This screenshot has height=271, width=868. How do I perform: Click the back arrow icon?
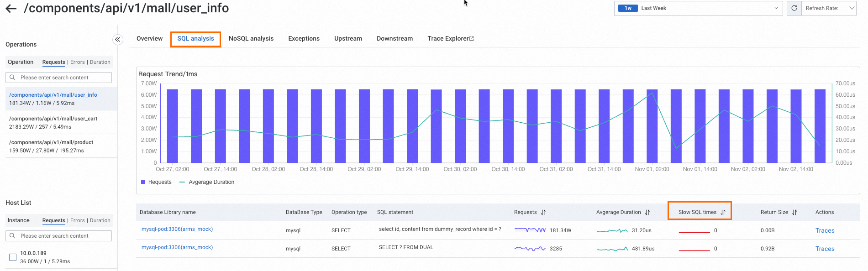click(x=11, y=9)
